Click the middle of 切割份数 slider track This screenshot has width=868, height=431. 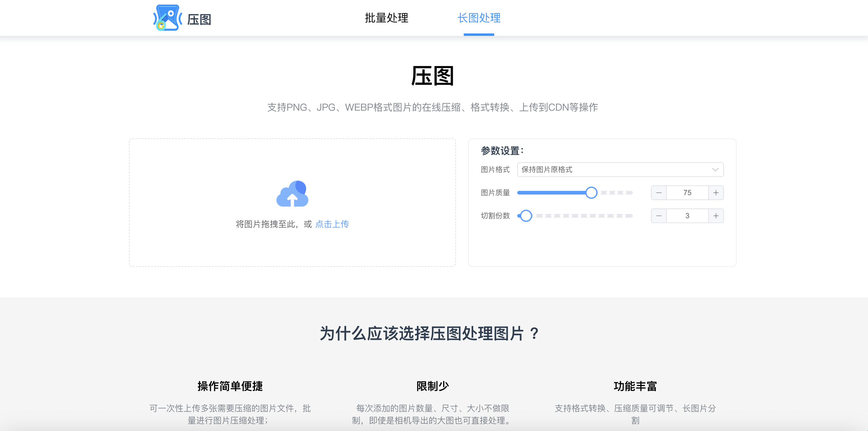575,216
